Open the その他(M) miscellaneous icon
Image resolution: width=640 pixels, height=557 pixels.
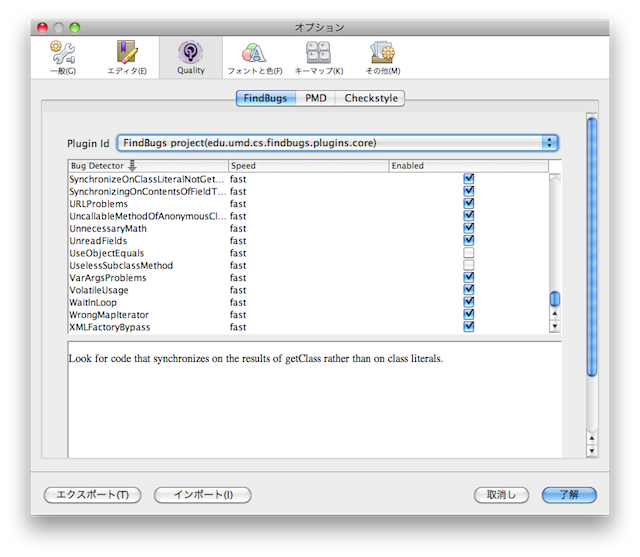(381, 58)
